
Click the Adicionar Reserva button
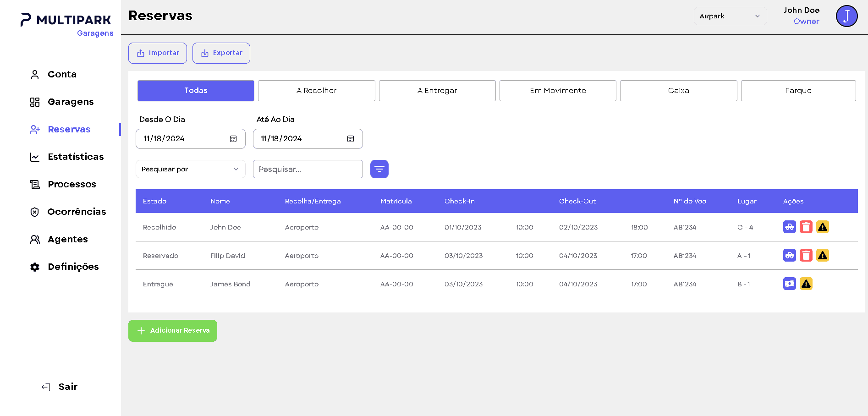tap(173, 331)
